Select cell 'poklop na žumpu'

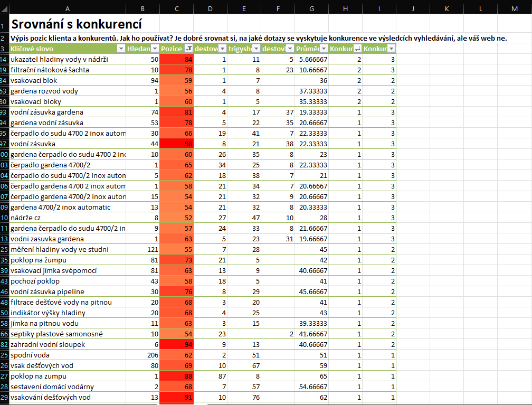68,260
